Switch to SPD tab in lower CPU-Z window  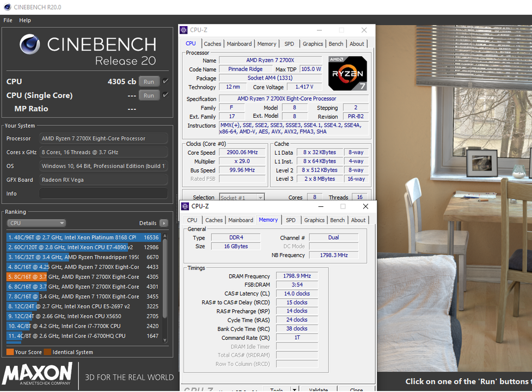pos(291,220)
